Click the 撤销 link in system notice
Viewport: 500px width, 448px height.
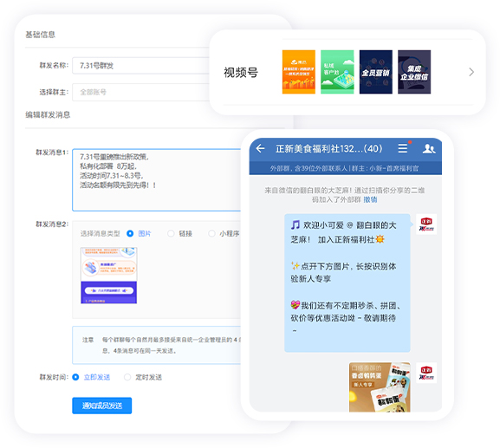click(370, 199)
